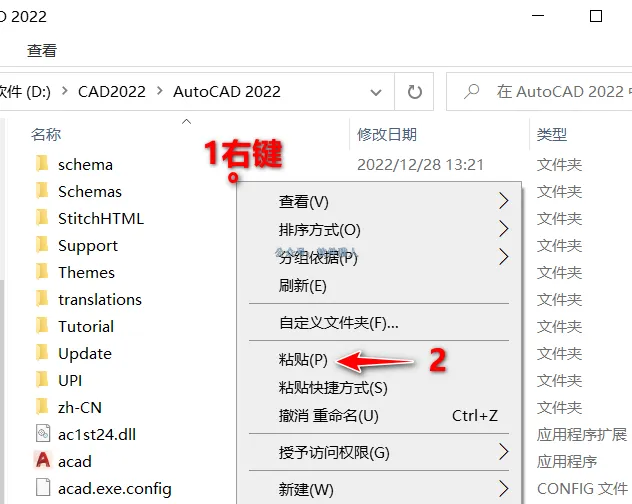Screen dimensions: 632x504
Task: Select 授予访问权限(G) menu entry
Action: (x=379, y=452)
